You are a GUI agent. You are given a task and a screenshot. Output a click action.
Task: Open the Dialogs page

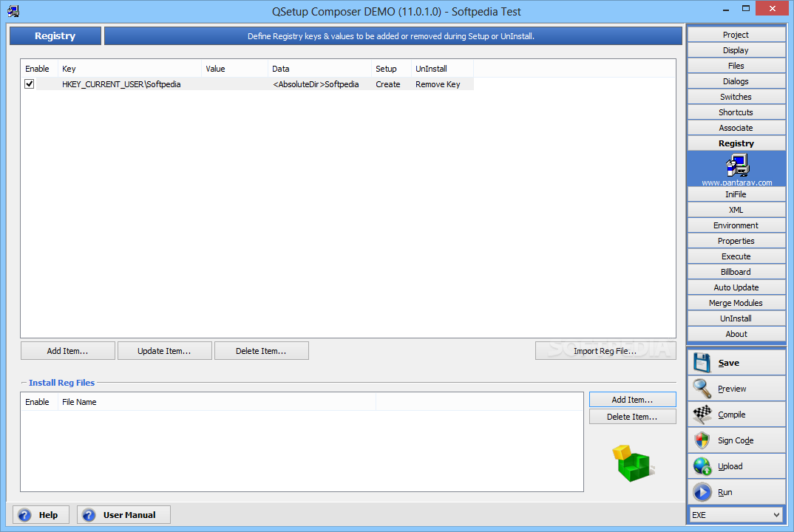(736, 81)
